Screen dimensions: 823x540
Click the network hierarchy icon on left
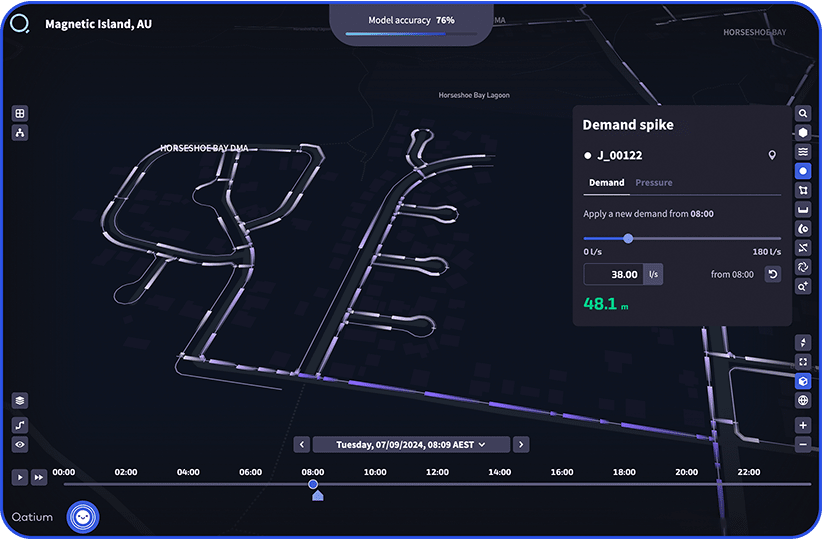click(20, 133)
